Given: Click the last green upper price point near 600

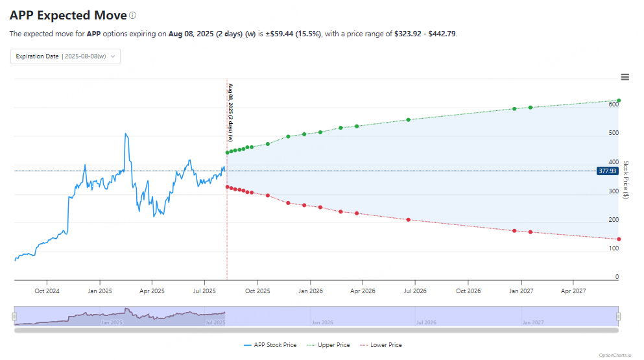Looking at the screenshot, I should tap(619, 101).
